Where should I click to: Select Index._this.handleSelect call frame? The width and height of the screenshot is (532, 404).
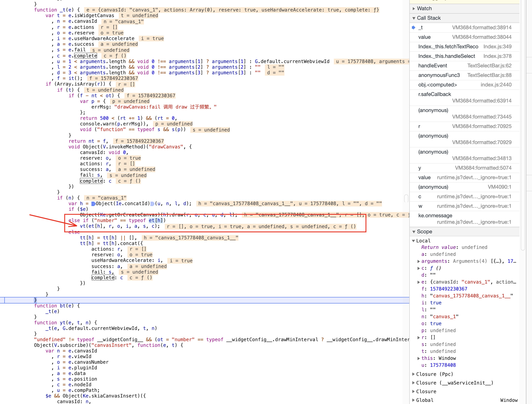tap(446, 56)
